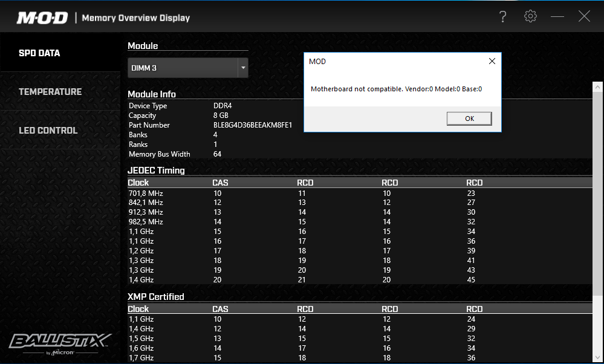
Task: Switch to the TEMPERATURE tab
Action: pos(60,92)
